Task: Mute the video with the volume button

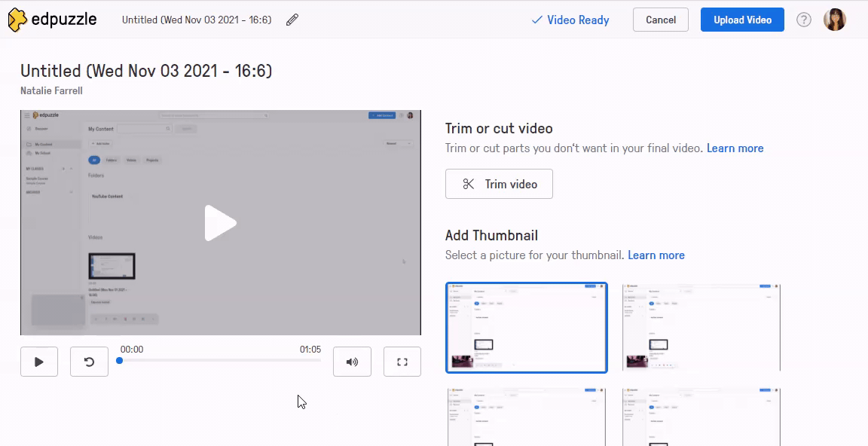Action: pyautogui.click(x=352, y=362)
